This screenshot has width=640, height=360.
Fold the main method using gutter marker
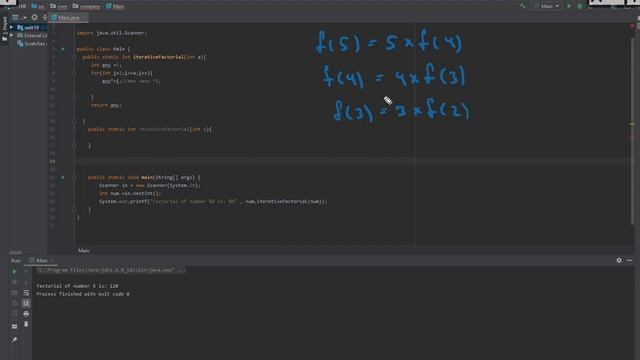[x=75, y=178]
